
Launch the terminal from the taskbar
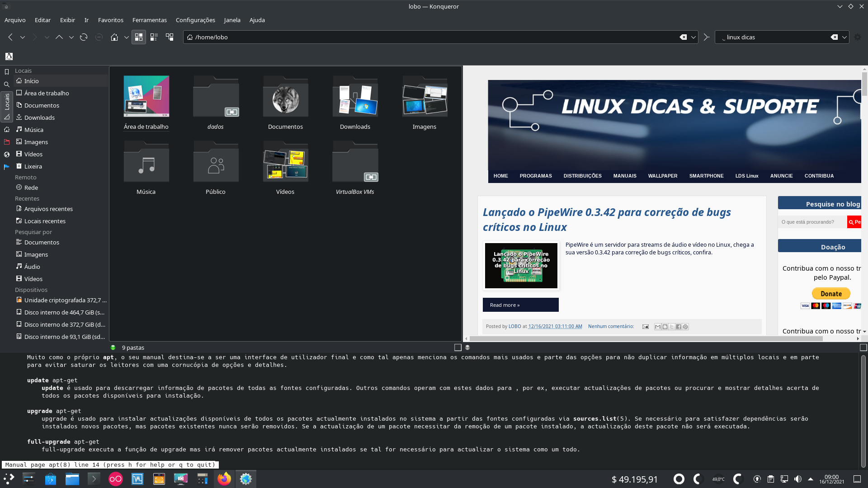click(94, 479)
